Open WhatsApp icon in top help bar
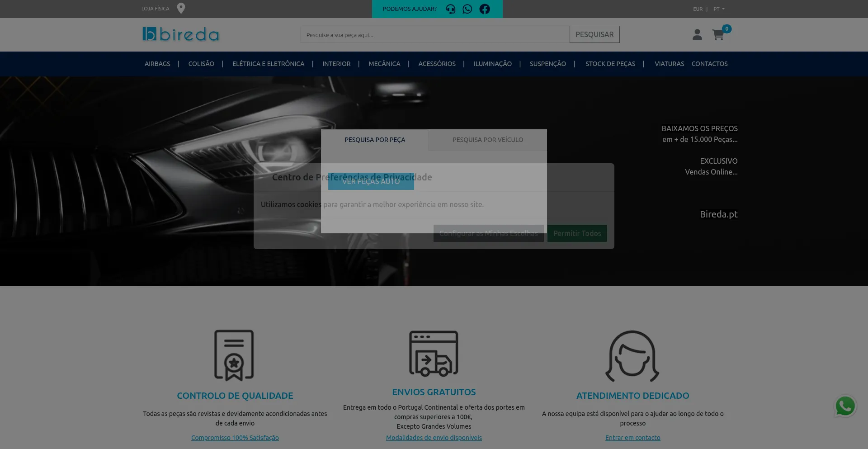Image resolution: width=868 pixels, height=449 pixels. click(x=467, y=9)
